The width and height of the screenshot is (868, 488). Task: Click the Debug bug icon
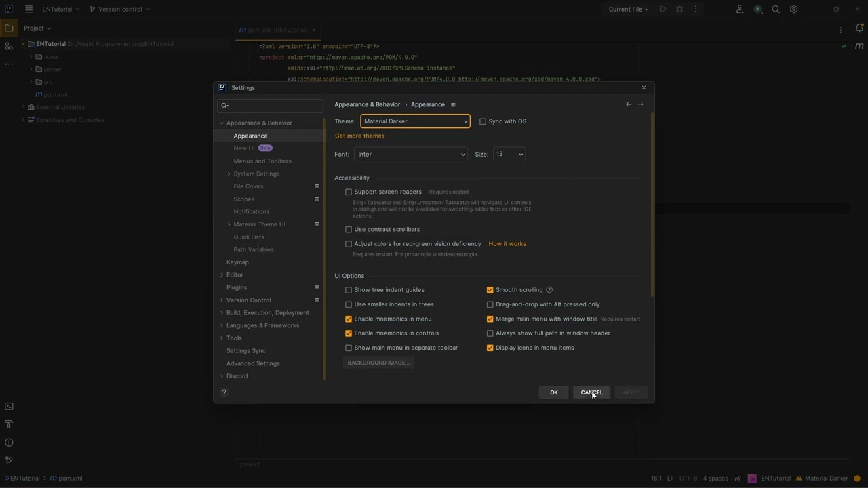[x=679, y=9]
